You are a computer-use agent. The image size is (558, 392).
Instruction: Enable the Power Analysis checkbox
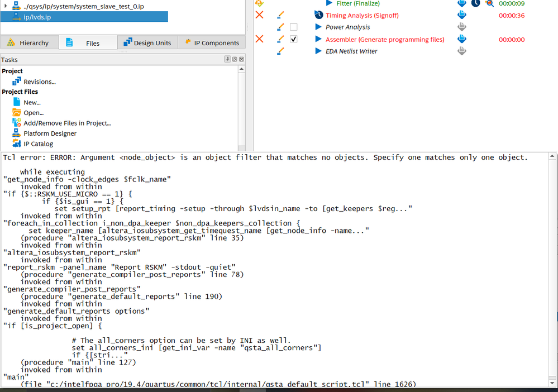coord(294,27)
